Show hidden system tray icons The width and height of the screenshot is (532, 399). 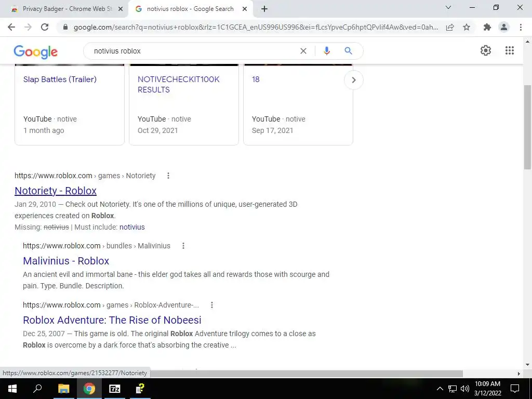point(440,389)
